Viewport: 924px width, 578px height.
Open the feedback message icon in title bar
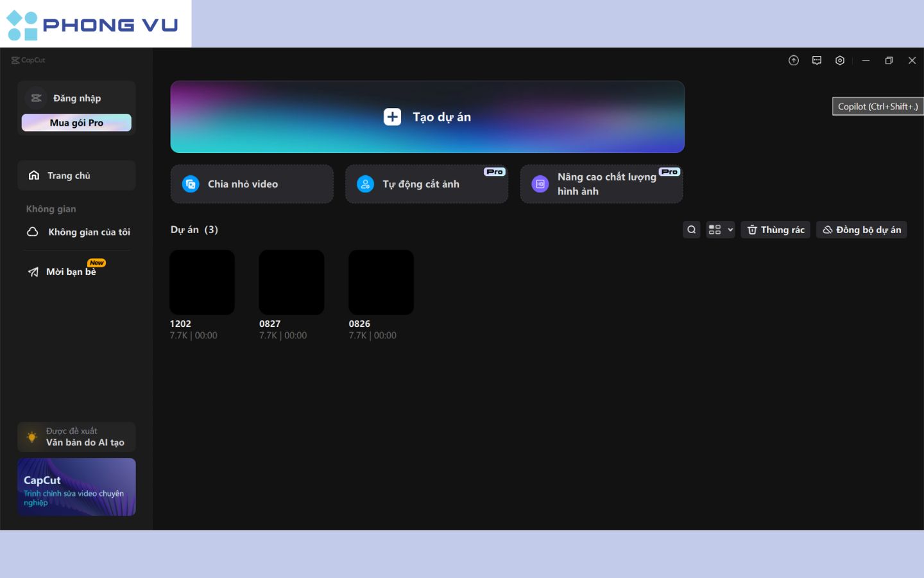[x=817, y=60]
